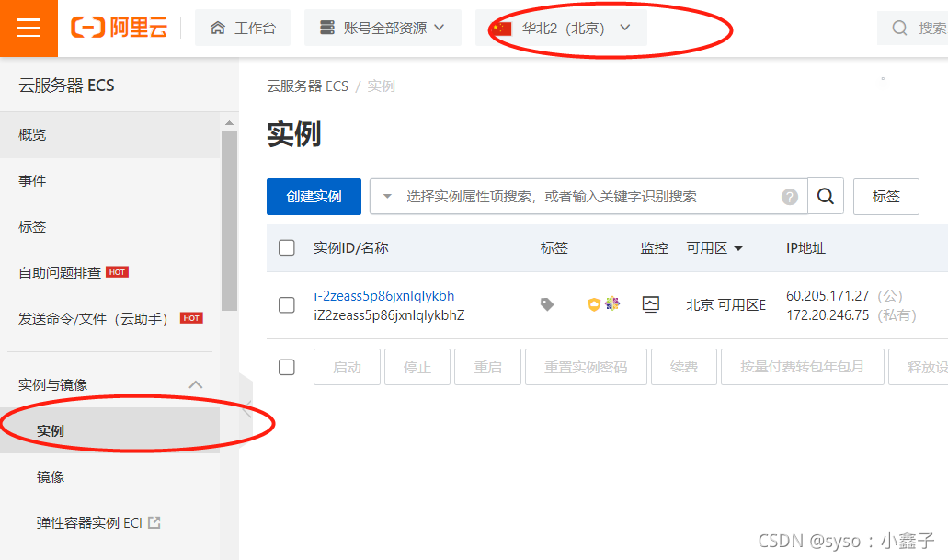Click the search help question-mark icon

pyautogui.click(x=790, y=197)
